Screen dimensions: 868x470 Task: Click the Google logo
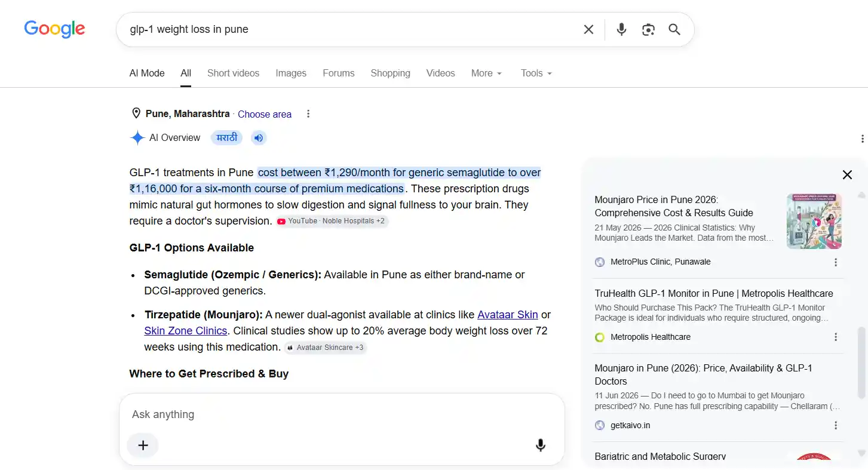pyautogui.click(x=54, y=29)
